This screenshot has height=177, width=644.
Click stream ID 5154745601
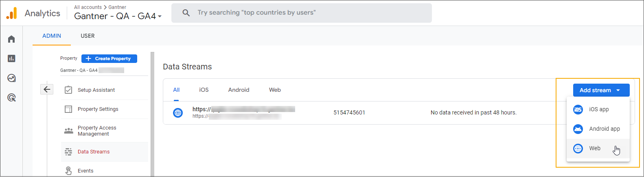pos(349,113)
